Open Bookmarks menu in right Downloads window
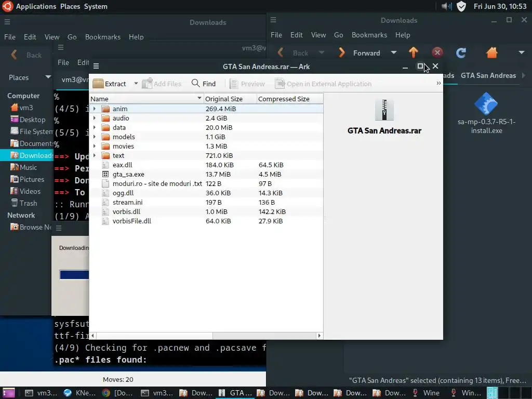Screen dimensions: 532x399 coord(369,35)
